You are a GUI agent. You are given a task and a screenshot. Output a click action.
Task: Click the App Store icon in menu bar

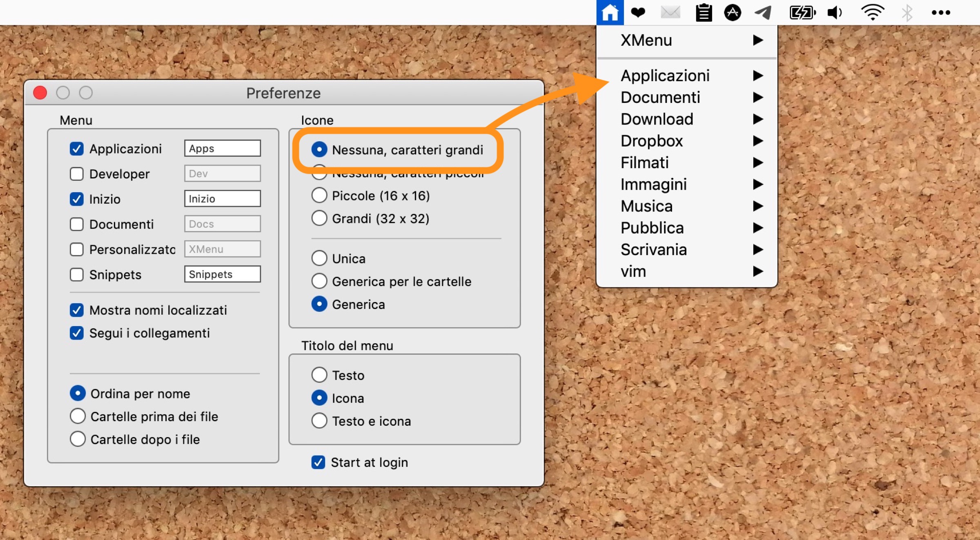[733, 13]
